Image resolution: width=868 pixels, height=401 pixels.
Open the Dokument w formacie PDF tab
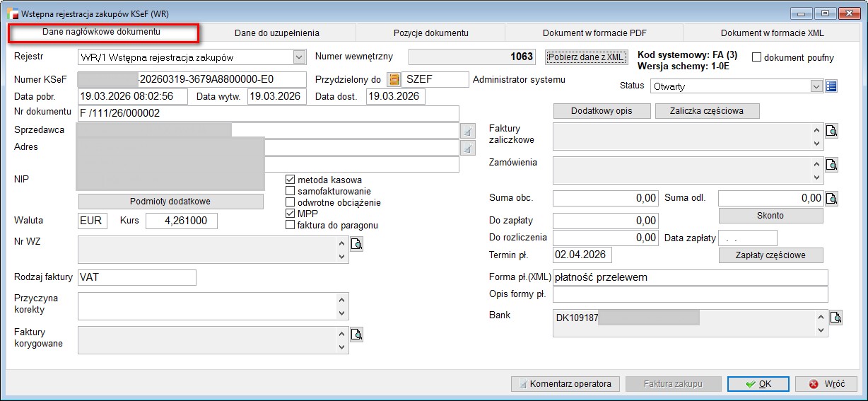tap(594, 33)
